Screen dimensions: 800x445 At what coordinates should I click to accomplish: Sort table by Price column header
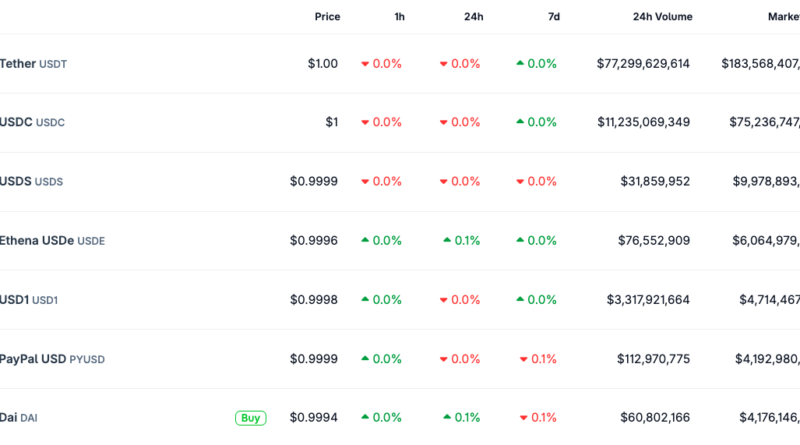327,17
